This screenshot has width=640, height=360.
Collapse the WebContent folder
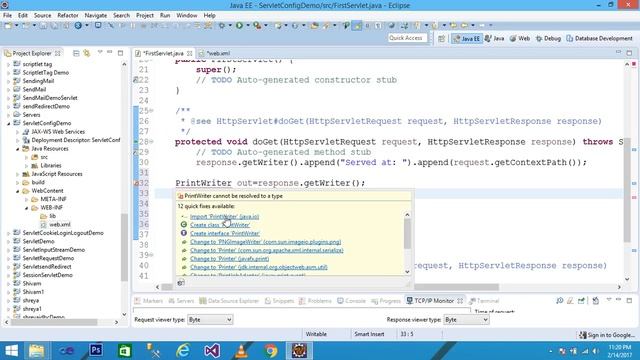point(18,191)
